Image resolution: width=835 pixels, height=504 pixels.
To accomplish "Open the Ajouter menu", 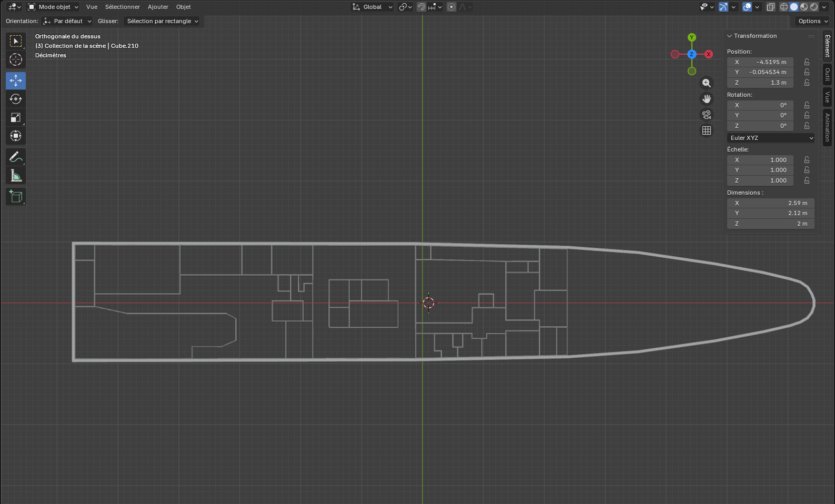I will click(158, 7).
